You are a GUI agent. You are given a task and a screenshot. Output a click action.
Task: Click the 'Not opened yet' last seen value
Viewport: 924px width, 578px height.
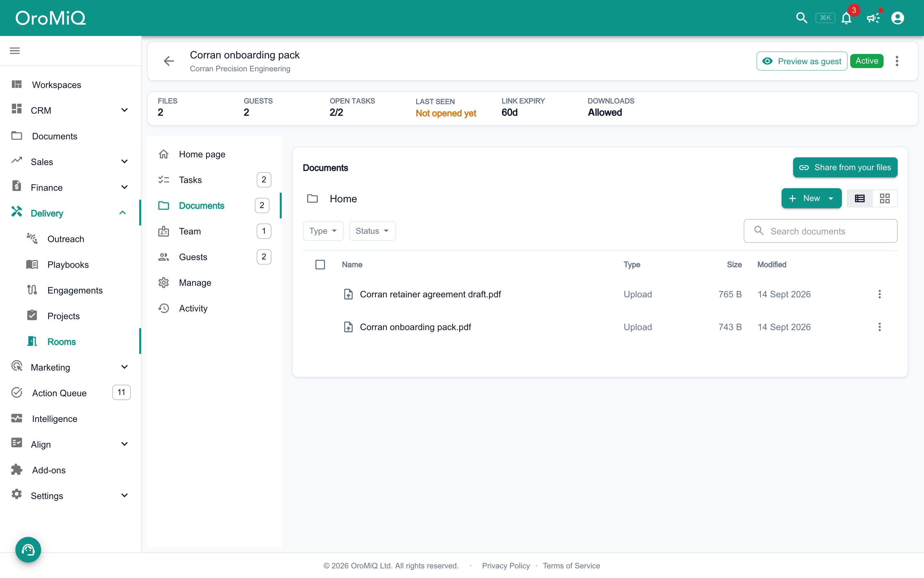446,114
